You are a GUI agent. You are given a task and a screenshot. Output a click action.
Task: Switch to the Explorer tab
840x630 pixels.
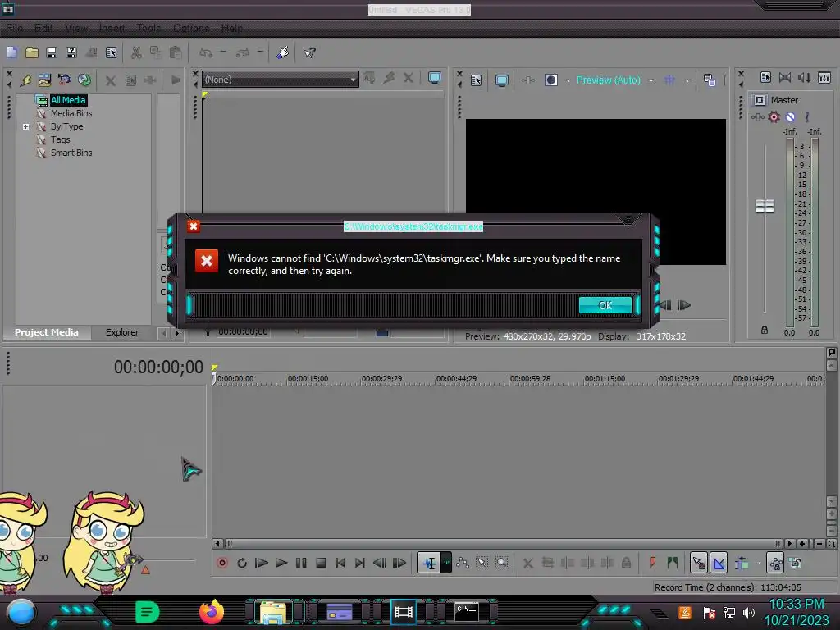[x=122, y=332]
